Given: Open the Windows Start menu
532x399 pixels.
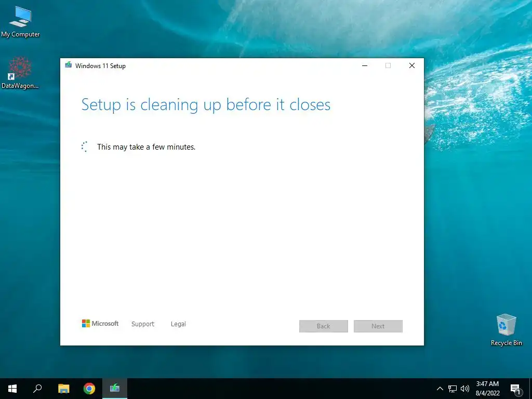Looking at the screenshot, I should (x=12, y=389).
